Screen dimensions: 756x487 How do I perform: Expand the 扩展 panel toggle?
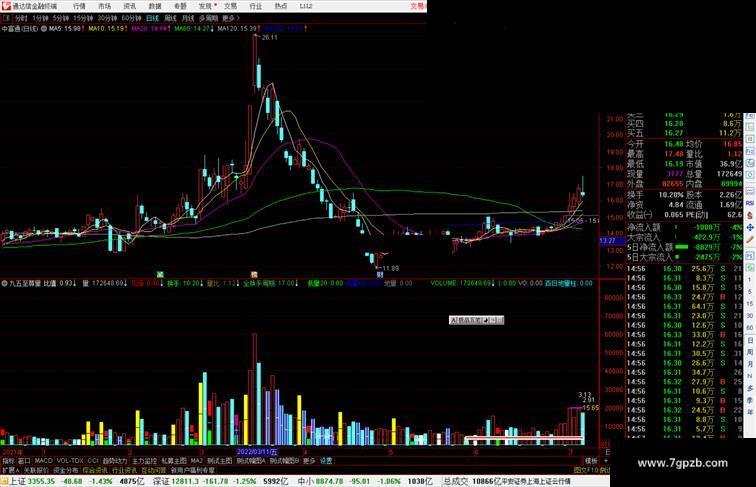11,470
